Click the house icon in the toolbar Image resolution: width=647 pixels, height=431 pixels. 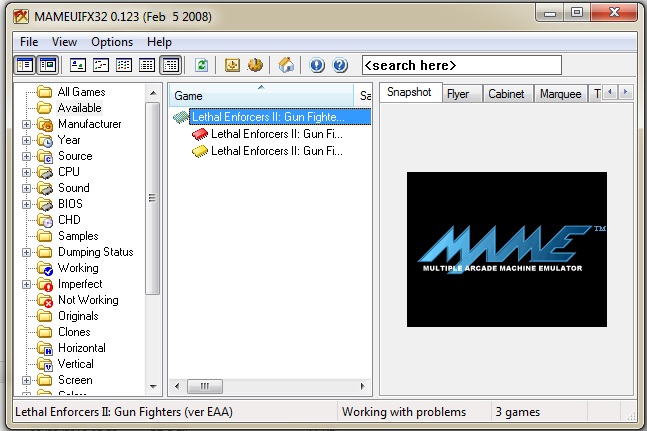point(286,65)
